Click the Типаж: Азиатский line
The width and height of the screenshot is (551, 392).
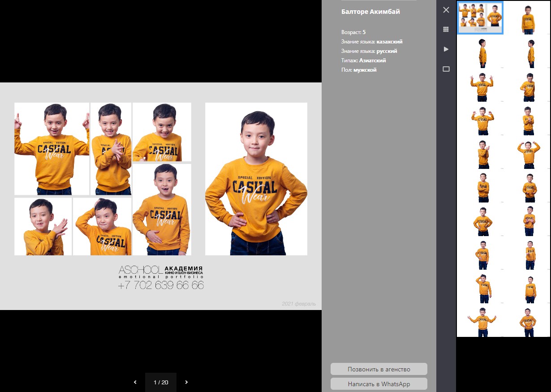(x=364, y=60)
